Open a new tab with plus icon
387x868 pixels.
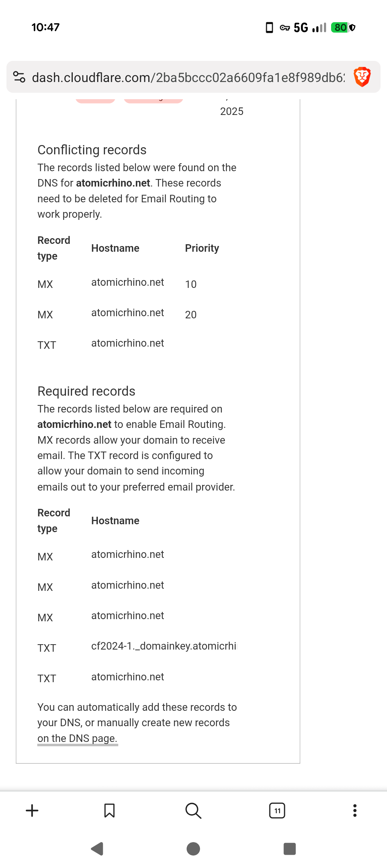[32, 810]
